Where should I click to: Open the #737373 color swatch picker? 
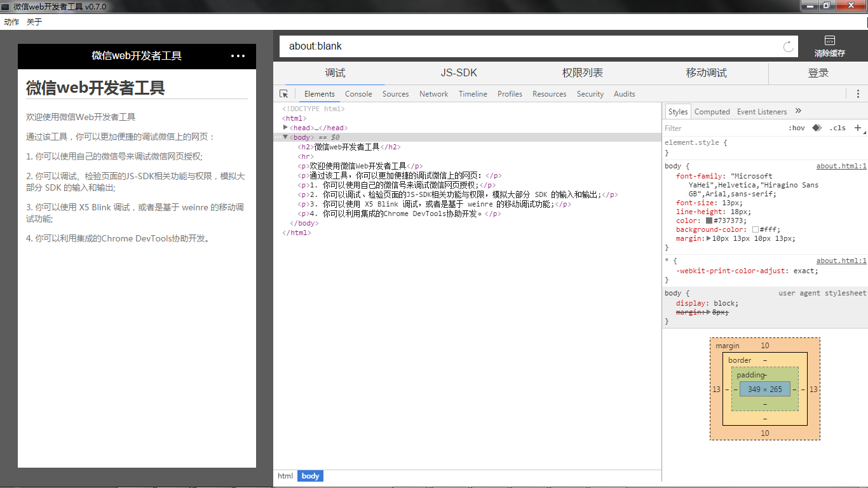(x=709, y=220)
